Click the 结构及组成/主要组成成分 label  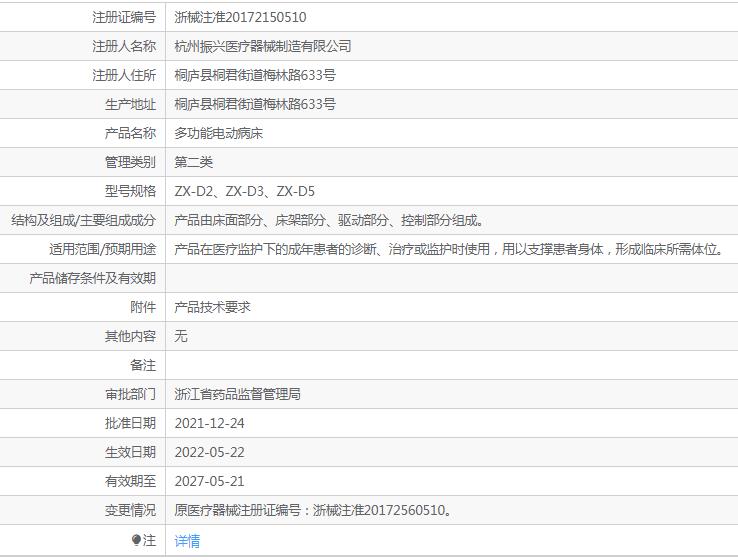point(83,220)
